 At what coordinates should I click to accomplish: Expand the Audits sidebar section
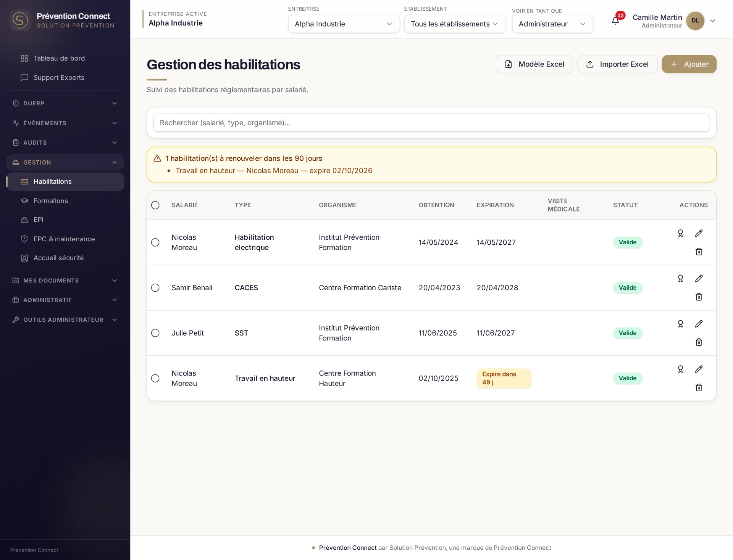click(x=65, y=143)
